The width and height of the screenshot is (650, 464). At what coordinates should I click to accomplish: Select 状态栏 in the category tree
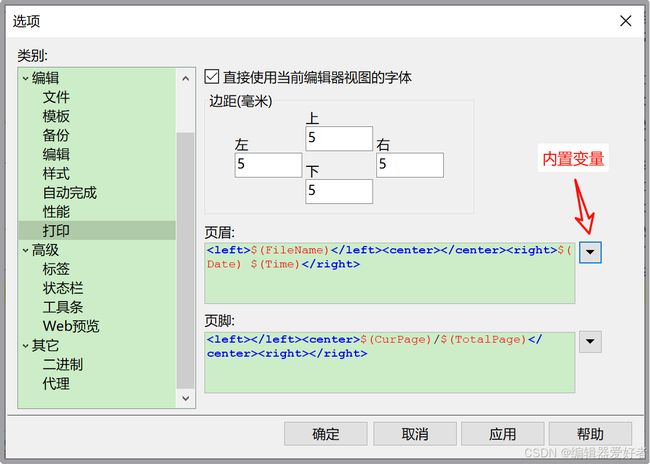point(63,288)
